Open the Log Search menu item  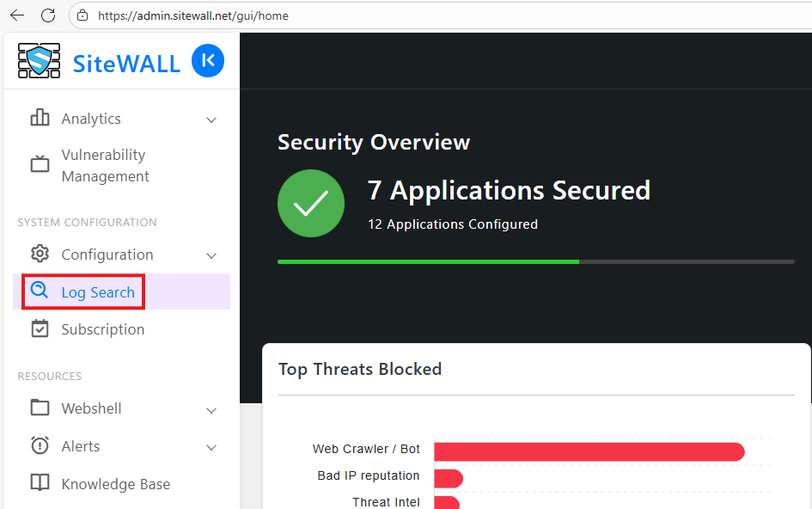coord(98,292)
